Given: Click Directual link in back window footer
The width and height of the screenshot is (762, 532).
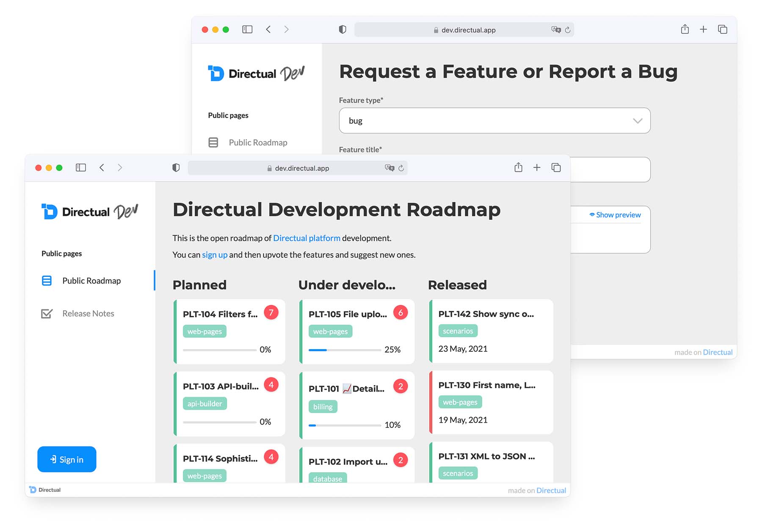Looking at the screenshot, I should pos(718,352).
